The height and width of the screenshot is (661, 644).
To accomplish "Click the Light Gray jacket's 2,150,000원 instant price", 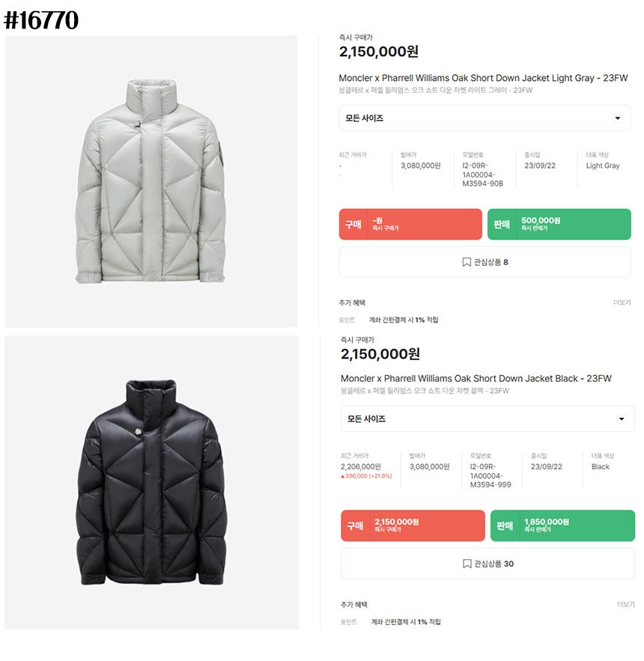I will tap(379, 52).
